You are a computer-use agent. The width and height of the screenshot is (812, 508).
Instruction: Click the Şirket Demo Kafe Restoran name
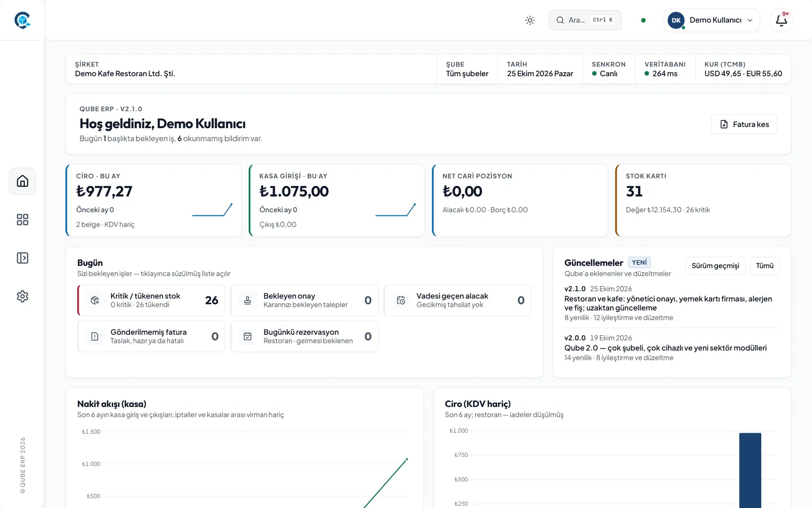125,74
